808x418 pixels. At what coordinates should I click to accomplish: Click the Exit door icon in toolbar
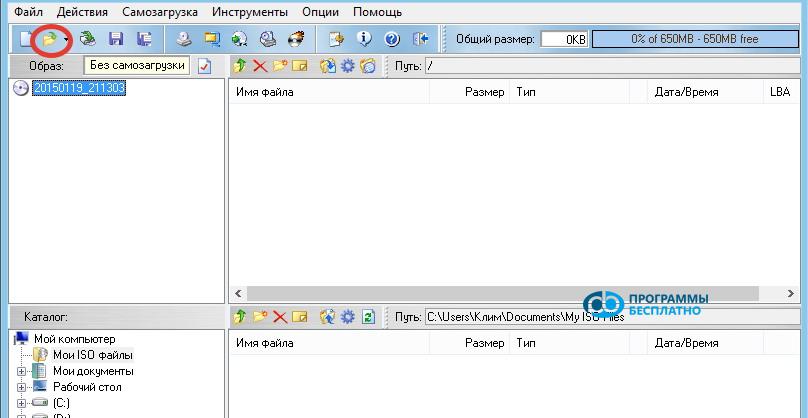pos(421,39)
